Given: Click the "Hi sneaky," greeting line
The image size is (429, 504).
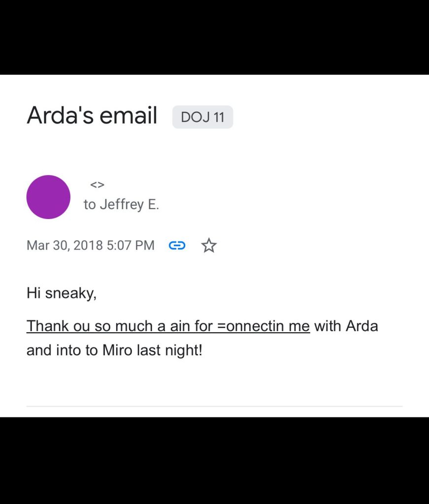Looking at the screenshot, I should click(62, 293).
